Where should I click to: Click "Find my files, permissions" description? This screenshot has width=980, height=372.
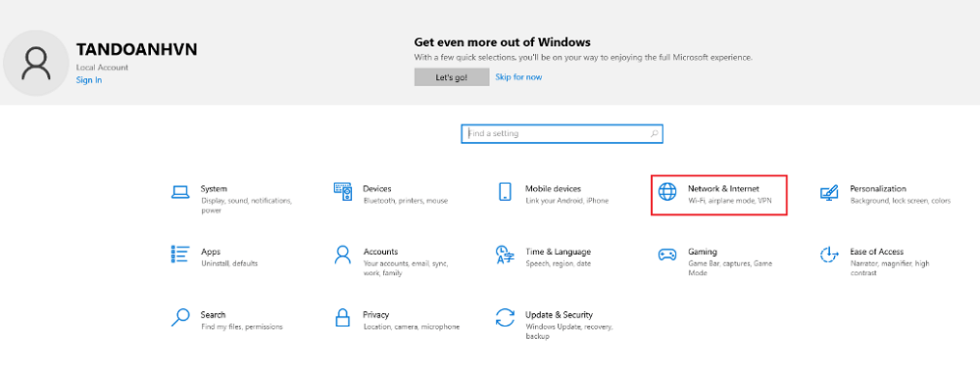click(x=242, y=326)
